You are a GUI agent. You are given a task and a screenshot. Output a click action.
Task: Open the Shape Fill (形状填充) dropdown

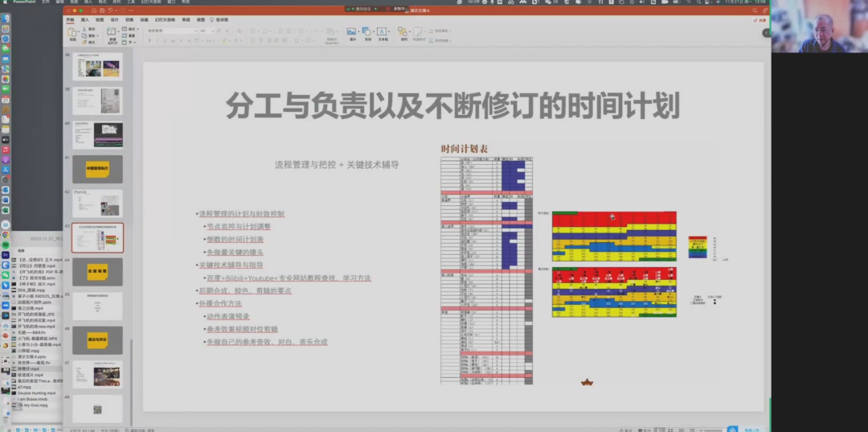tap(440, 31)
